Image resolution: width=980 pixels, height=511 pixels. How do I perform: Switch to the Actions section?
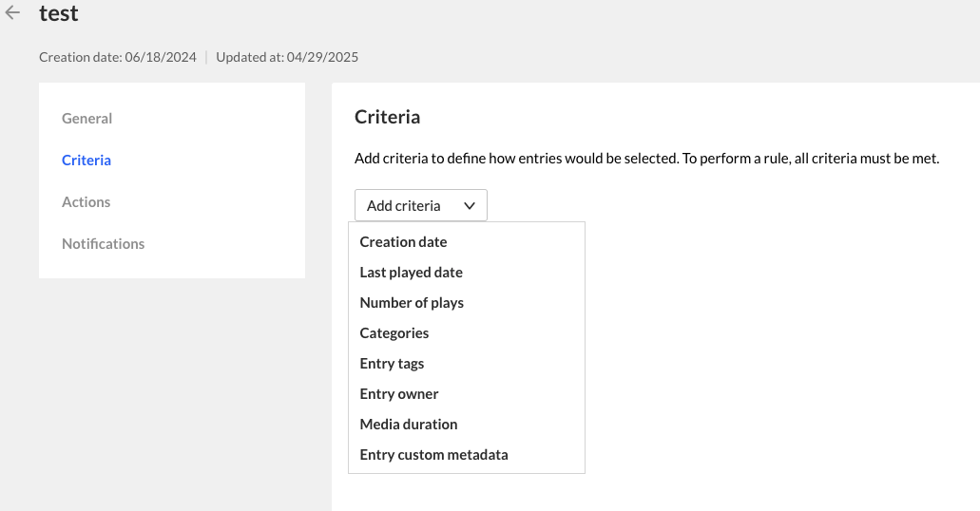coord(86,202)
